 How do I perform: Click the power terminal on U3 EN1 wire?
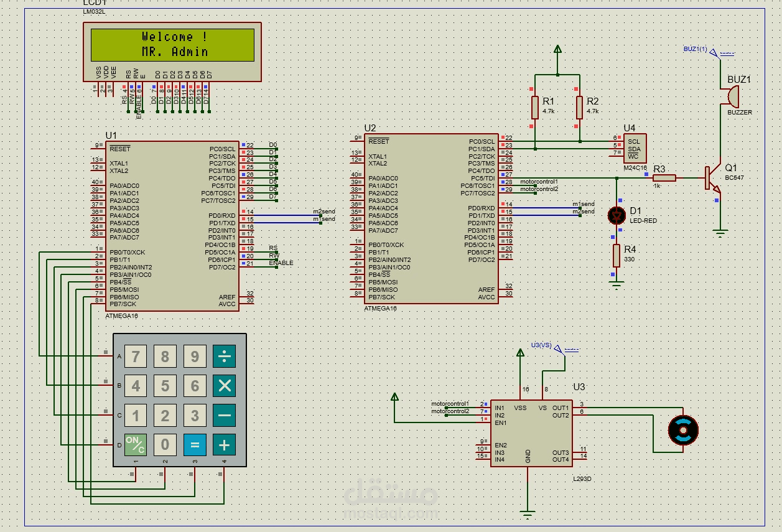394,398
